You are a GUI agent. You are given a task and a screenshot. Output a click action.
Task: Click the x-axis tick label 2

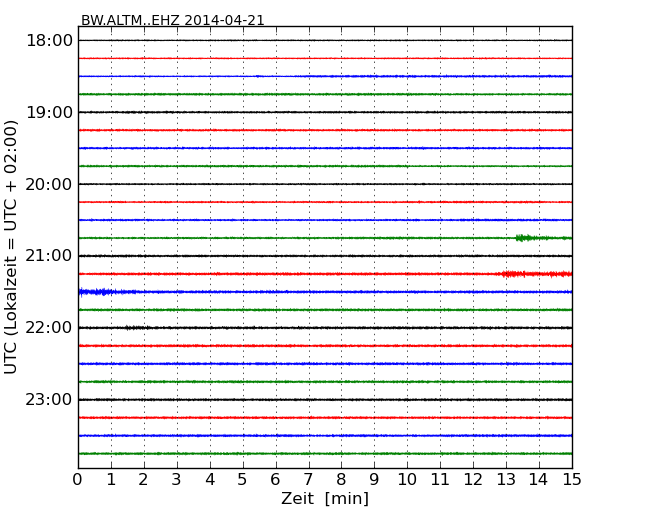(144, 480)
